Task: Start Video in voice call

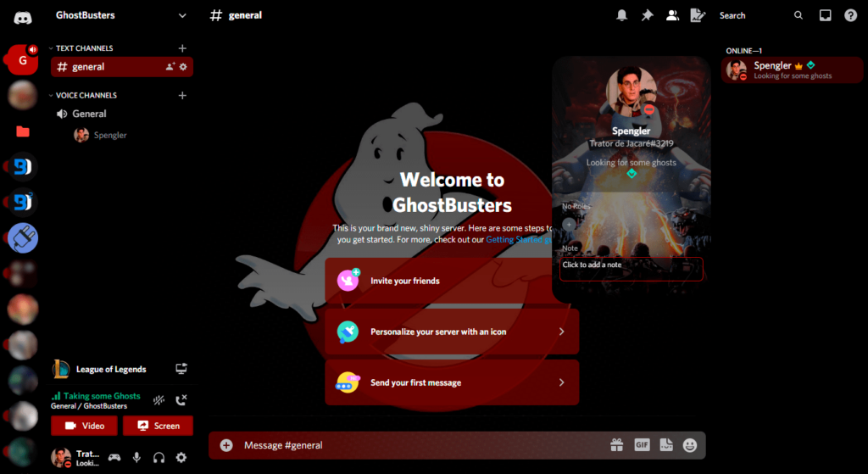Action: pos(84,426)
